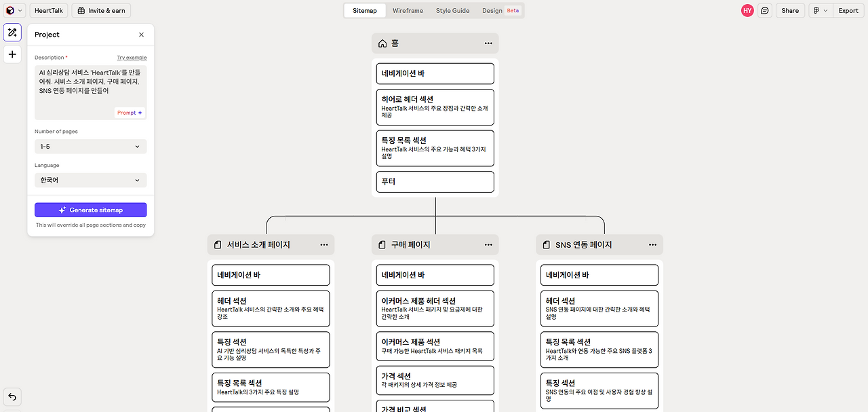Click into the Description text field
Screen dimensions: 868x412
[x=91, y=92]
